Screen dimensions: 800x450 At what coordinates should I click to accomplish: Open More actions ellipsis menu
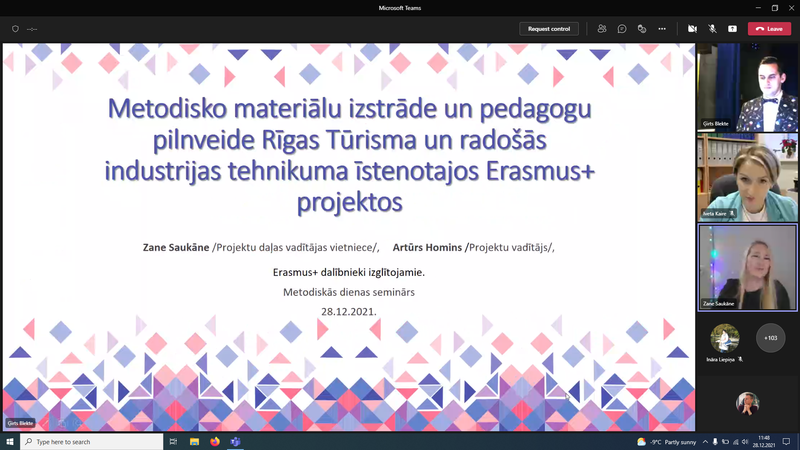tap(662, 29)
